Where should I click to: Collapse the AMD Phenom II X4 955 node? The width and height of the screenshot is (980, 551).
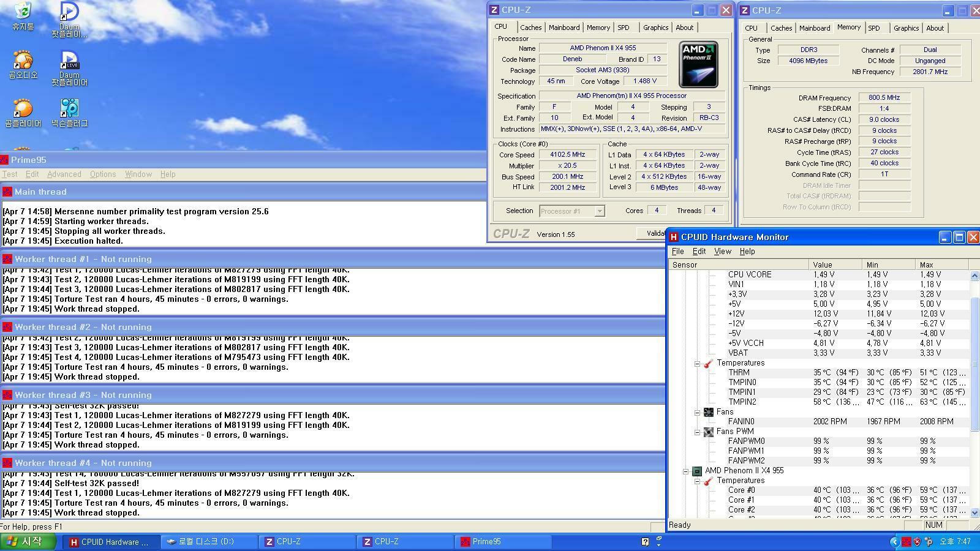coord(686,471)
